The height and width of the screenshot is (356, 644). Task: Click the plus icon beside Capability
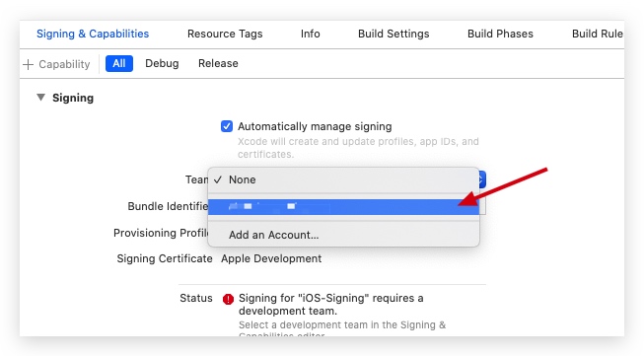(x=28, y=64)
